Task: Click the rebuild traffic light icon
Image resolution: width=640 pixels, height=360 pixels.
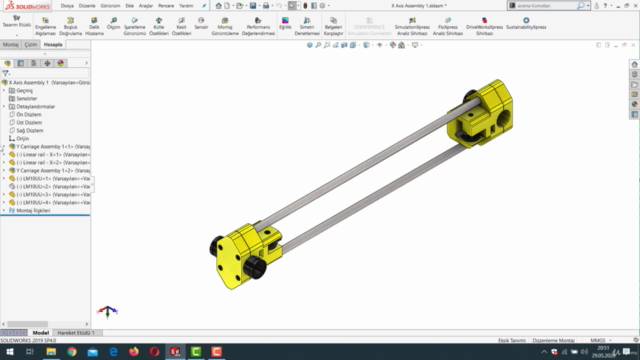Action: 305,6
